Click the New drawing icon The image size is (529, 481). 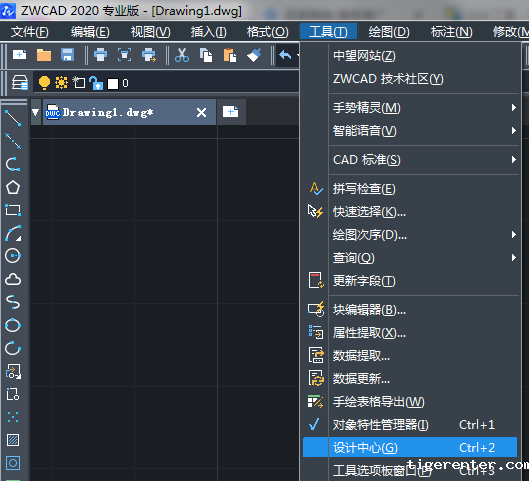19,55
